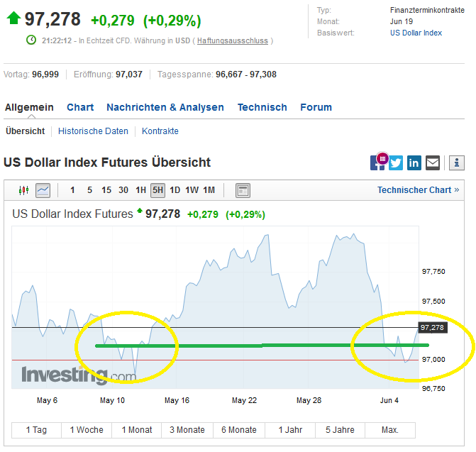Select the 3 Monate time range
The image size is (476, 452).
[187, 430]
